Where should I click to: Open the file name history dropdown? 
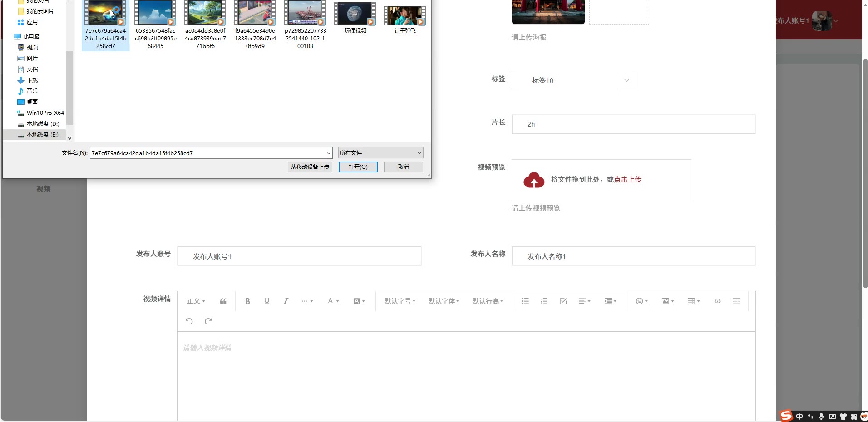click(x=328, y=153)
